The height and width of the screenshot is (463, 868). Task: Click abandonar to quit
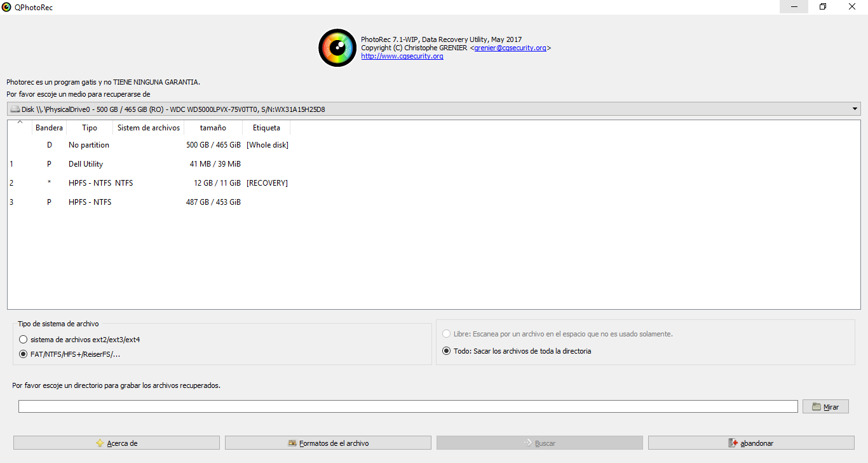751,443
